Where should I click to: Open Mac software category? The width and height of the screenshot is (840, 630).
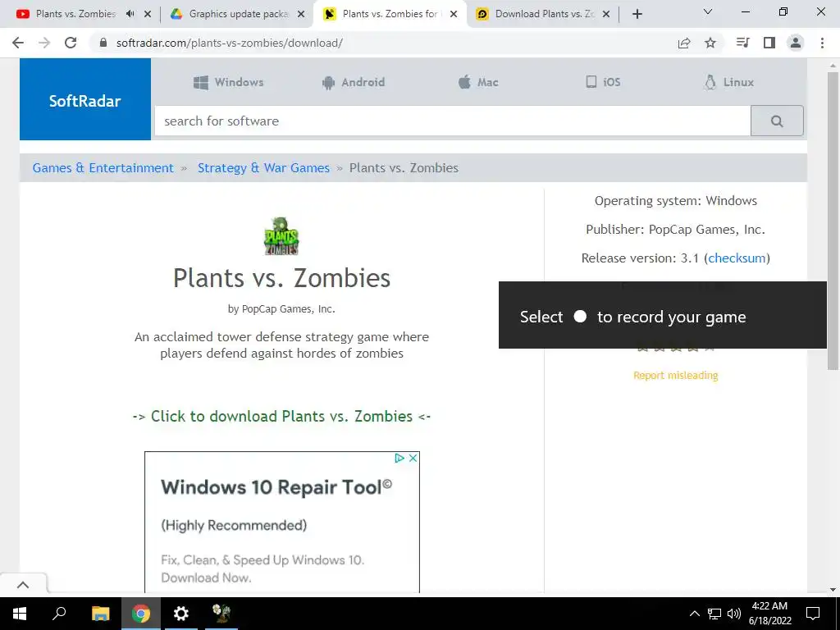pyautogui.click(x=478, y=82)
